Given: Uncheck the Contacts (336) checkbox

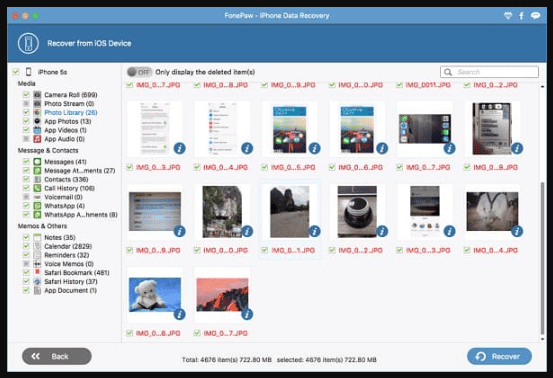Looking at the screenshot, I should (26, 179).
